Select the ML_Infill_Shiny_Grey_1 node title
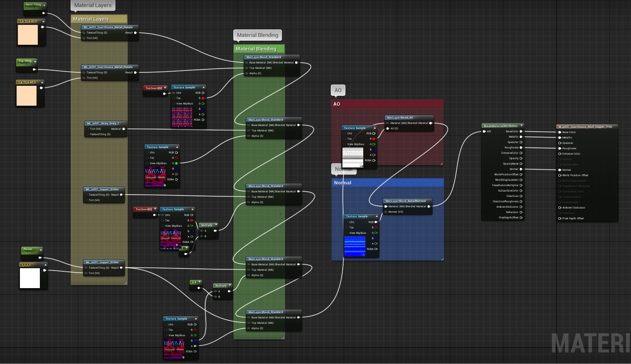 point(103,124)
